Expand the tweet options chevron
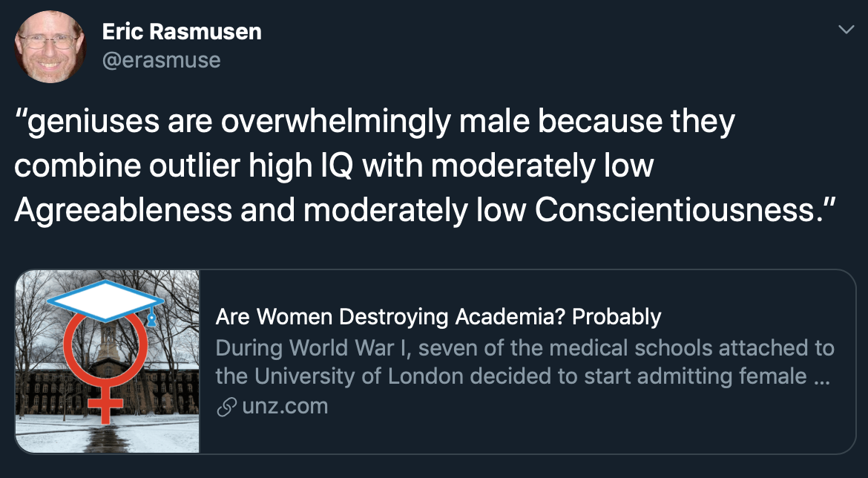 [x=846, y=30]
